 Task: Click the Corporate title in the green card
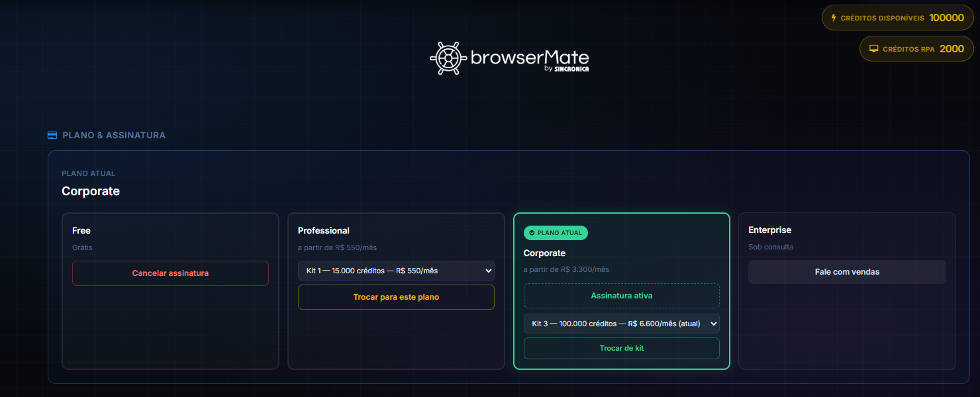coord(544,253)
